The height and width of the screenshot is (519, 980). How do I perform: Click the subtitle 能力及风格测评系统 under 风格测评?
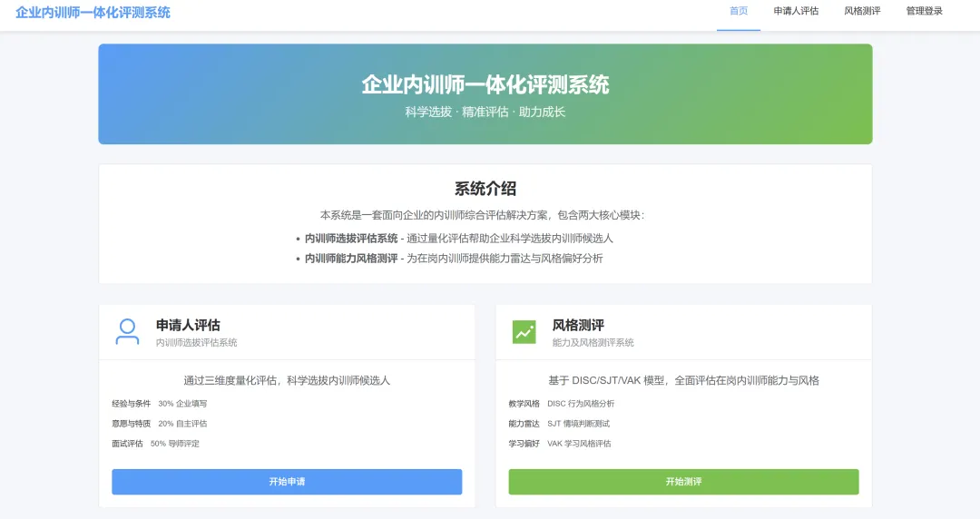point(593,343)
